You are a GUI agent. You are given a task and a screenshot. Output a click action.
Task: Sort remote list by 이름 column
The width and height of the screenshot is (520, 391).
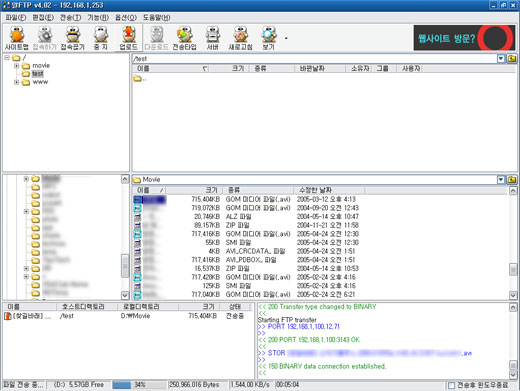click(x=171, y=69)
